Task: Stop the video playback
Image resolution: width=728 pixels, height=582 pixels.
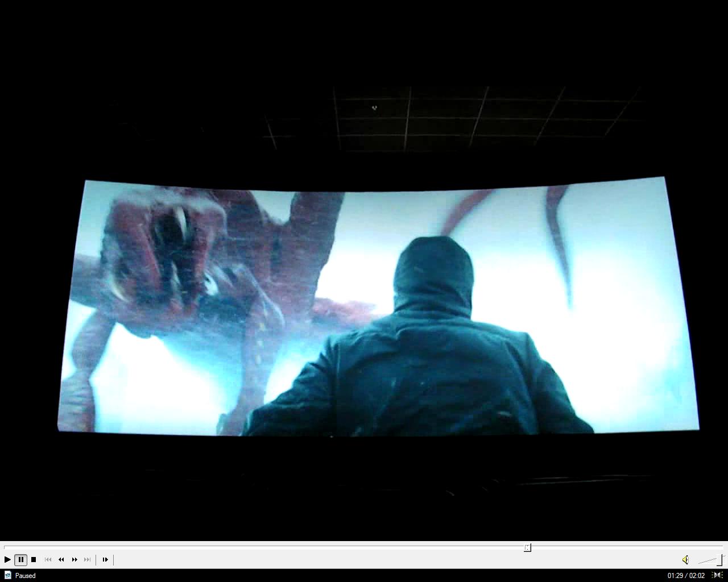Action: [34, 560]
